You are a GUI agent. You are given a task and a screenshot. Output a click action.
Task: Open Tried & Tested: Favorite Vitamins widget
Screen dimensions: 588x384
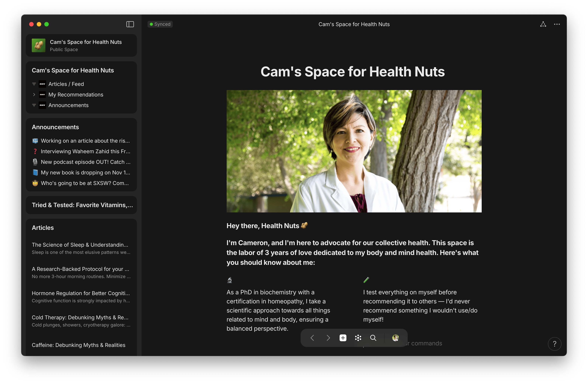click(x=81, y=205)
